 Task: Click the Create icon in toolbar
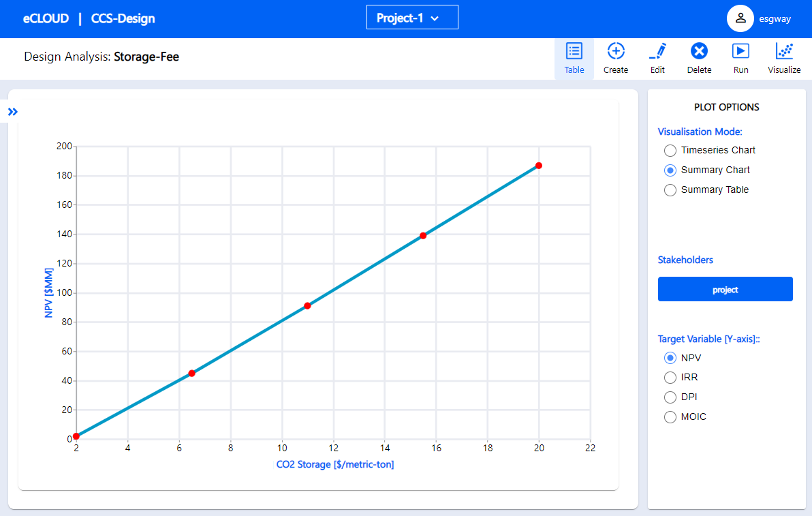[616, 51]
